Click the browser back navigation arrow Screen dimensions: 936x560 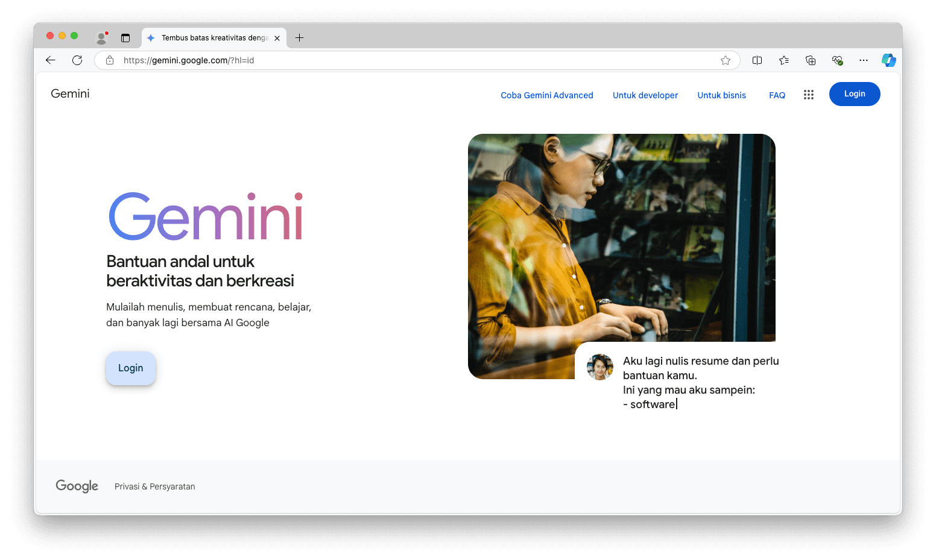pyautogui.click(x=50, y=60)
